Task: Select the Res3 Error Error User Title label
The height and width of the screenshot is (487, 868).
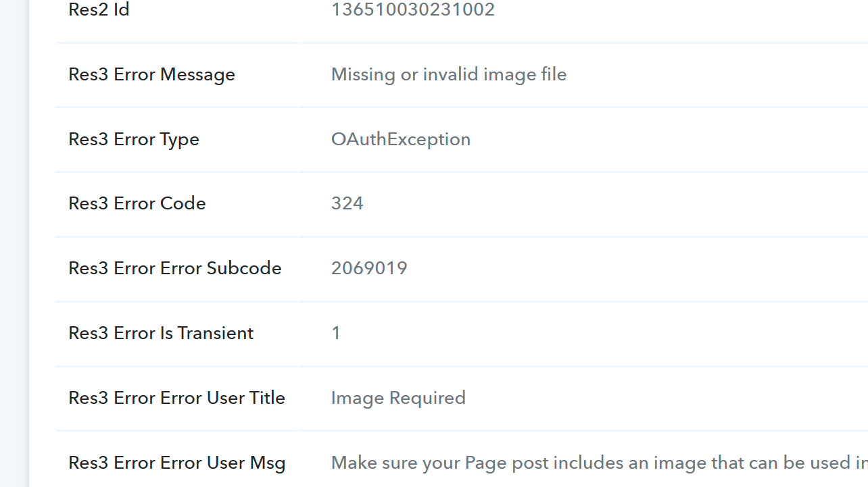Action: [177, 398]
